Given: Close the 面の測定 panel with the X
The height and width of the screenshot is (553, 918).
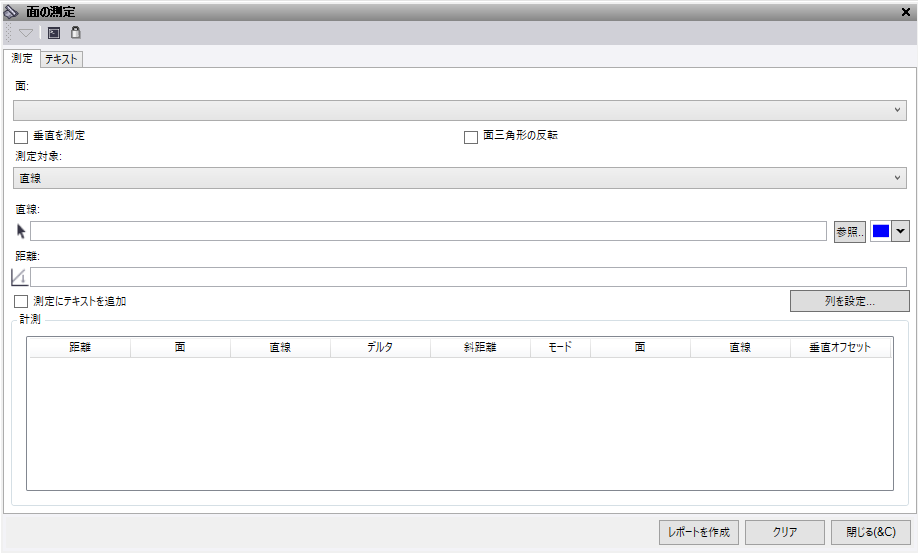Looking at the screenshot, I should 905,11.
